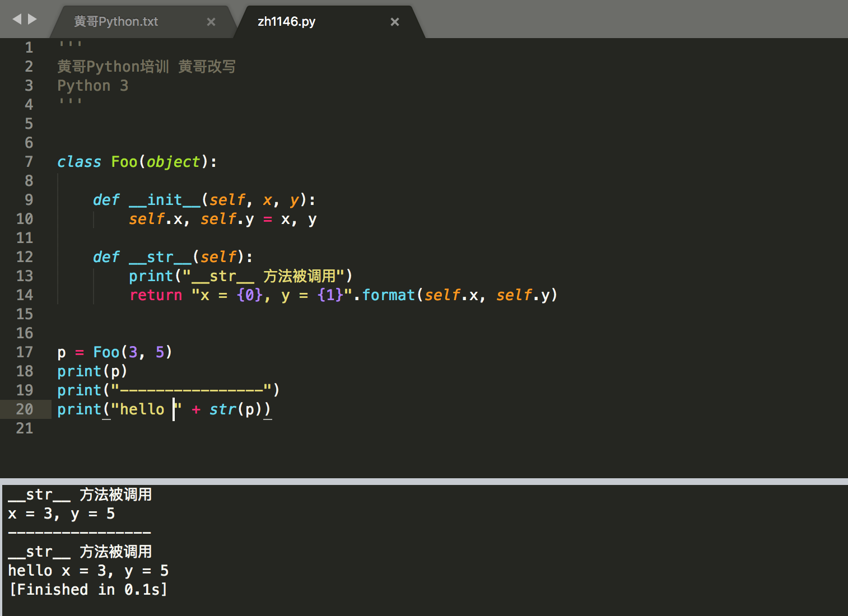Click line number 7 in the gutter
The image size is (848, 616).
(x=29, y=162)
